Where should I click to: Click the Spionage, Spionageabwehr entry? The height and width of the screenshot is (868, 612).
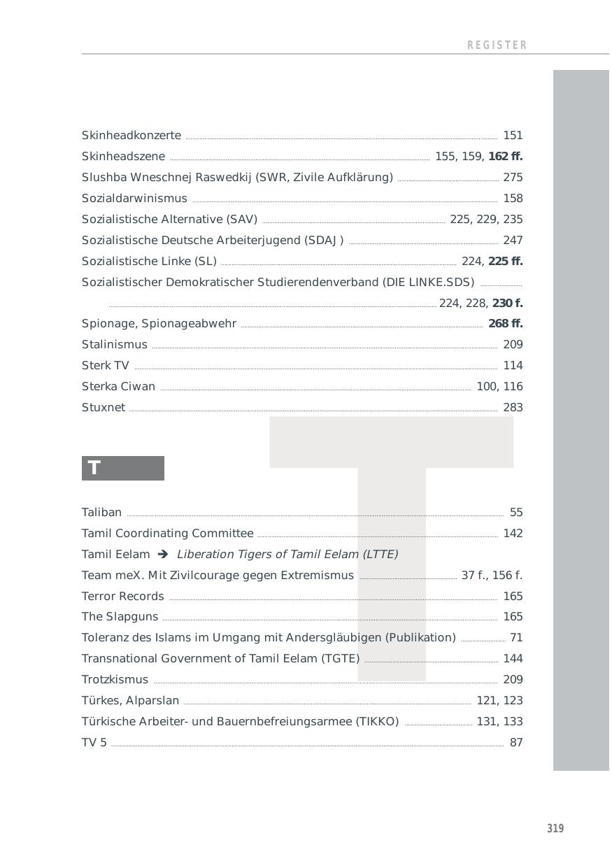(x=159, y=323)
